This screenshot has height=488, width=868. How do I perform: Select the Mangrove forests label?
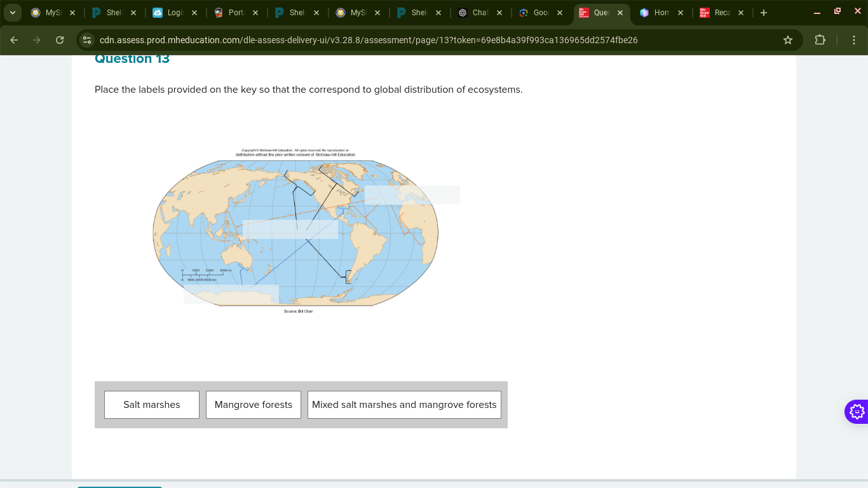254,405
